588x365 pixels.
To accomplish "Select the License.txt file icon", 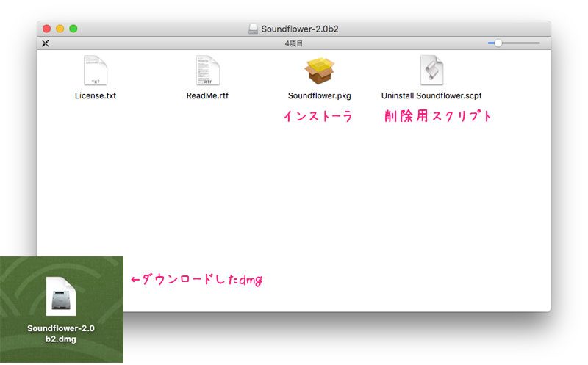I will 96,71.
